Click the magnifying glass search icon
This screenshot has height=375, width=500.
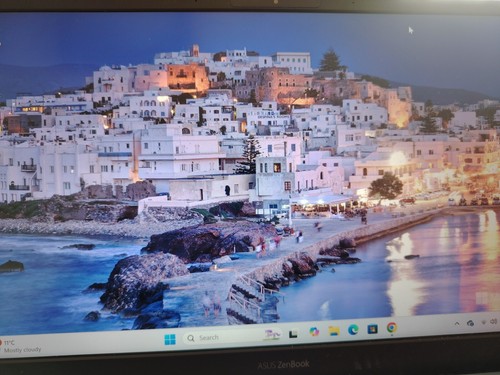(x=191, y=338)
